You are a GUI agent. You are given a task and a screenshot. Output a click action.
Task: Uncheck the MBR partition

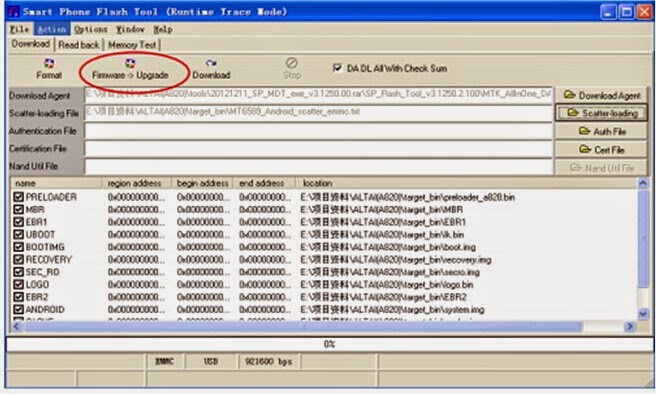point(18,210)
